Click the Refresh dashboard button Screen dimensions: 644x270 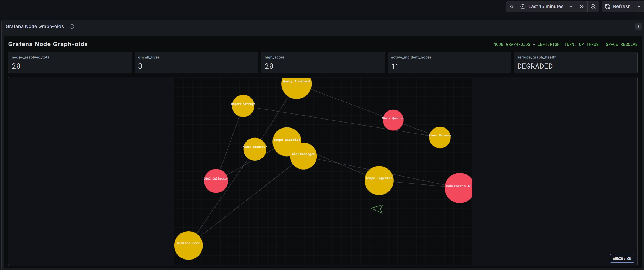tap(618, 6)
